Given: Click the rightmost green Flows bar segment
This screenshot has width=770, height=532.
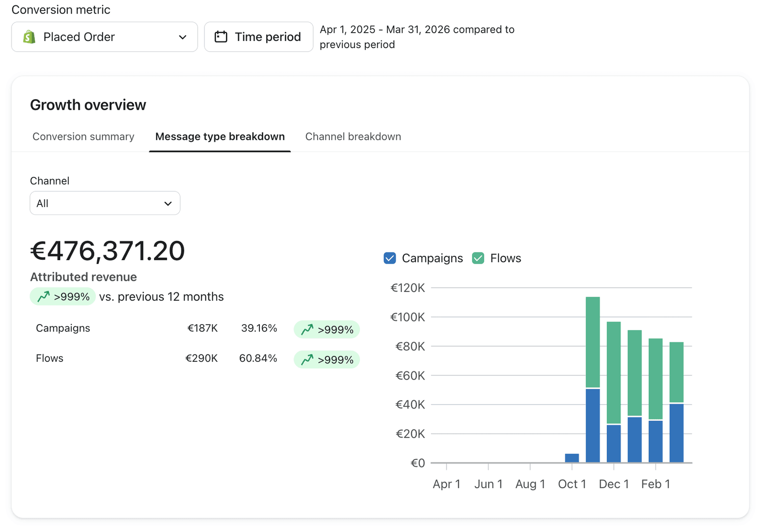Looking at the screenshot, I should (677, 372).
